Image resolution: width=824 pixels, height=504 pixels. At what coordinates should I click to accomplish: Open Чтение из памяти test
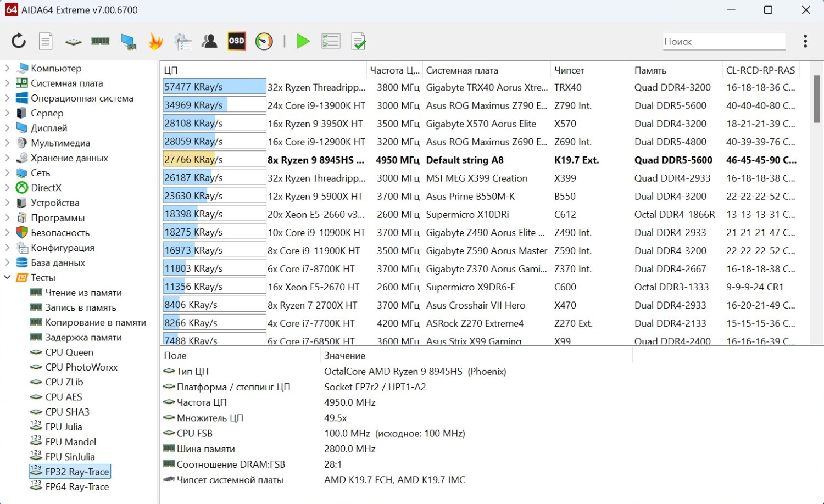pos(83,293)
